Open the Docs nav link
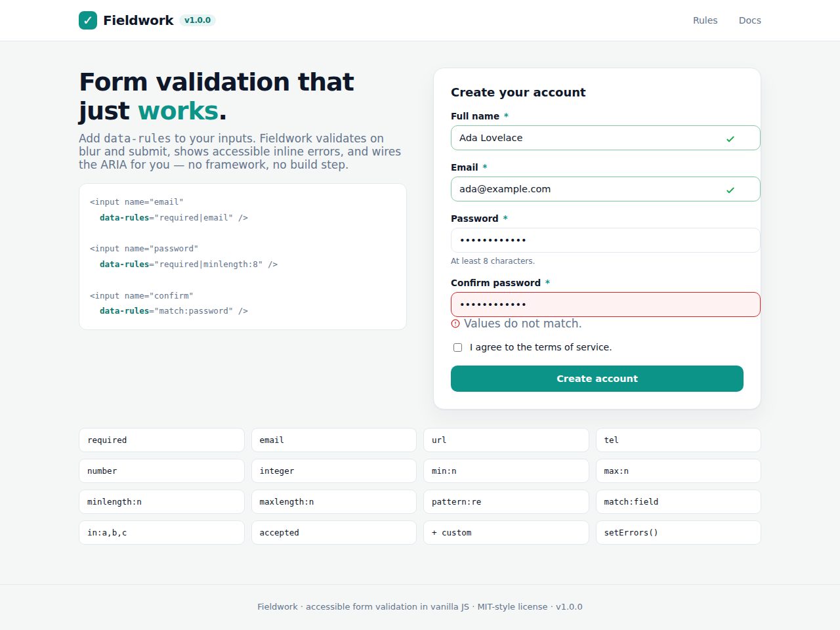Viewport: 840px width, 630px height. pos(750,20)
